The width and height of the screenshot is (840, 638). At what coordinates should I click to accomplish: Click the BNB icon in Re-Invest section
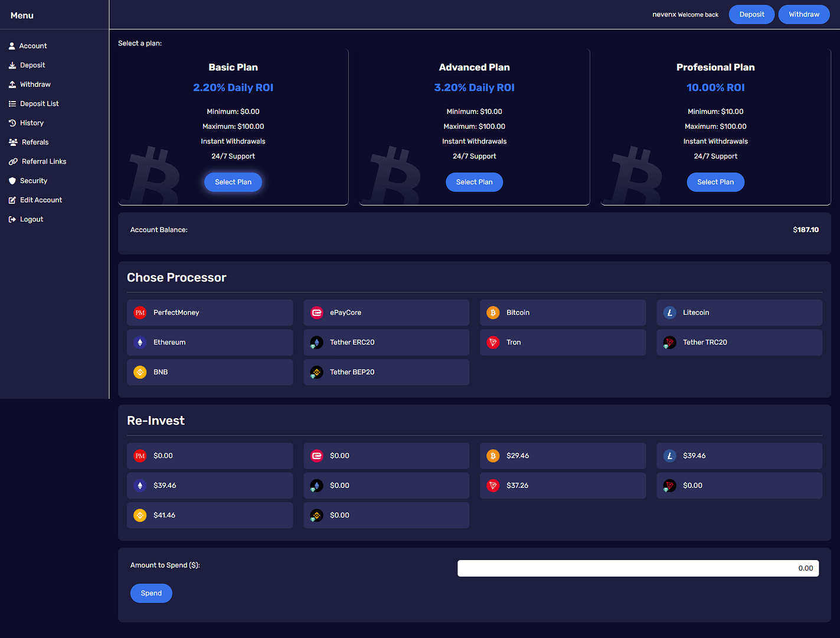140,515
